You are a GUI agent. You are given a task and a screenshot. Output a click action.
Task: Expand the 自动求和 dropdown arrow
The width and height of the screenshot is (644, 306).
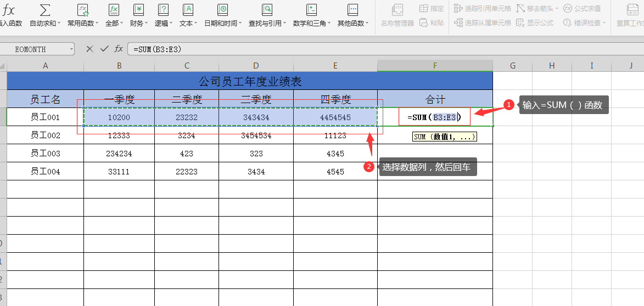(59, 24)
